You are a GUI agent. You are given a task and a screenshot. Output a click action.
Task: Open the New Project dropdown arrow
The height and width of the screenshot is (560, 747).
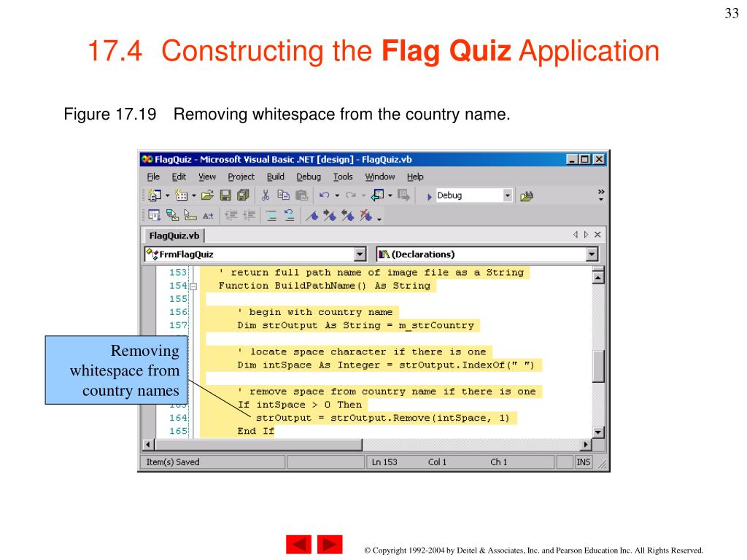167,195
